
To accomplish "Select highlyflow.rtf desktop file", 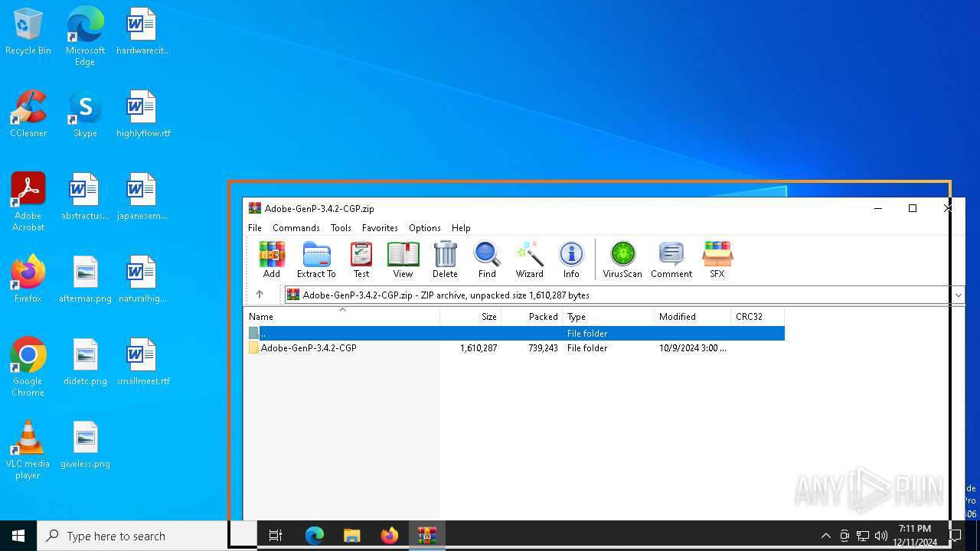I will click(x=143, y=115).
